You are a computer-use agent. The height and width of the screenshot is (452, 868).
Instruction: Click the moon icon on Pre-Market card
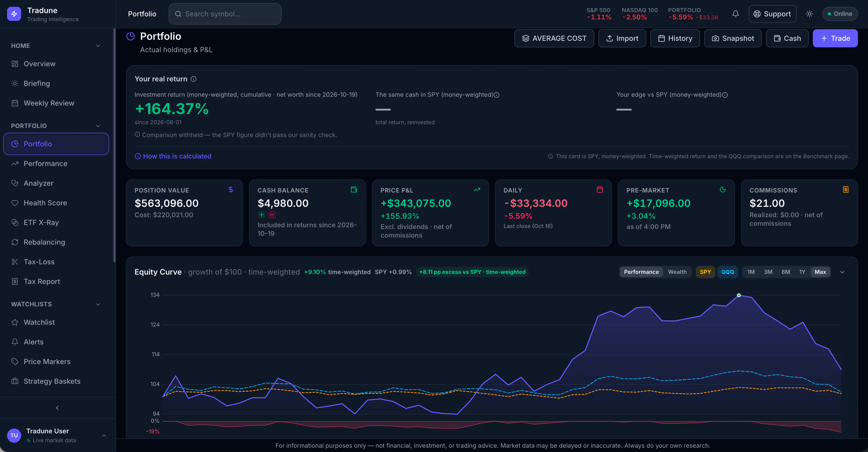click(x=723, y=190)
